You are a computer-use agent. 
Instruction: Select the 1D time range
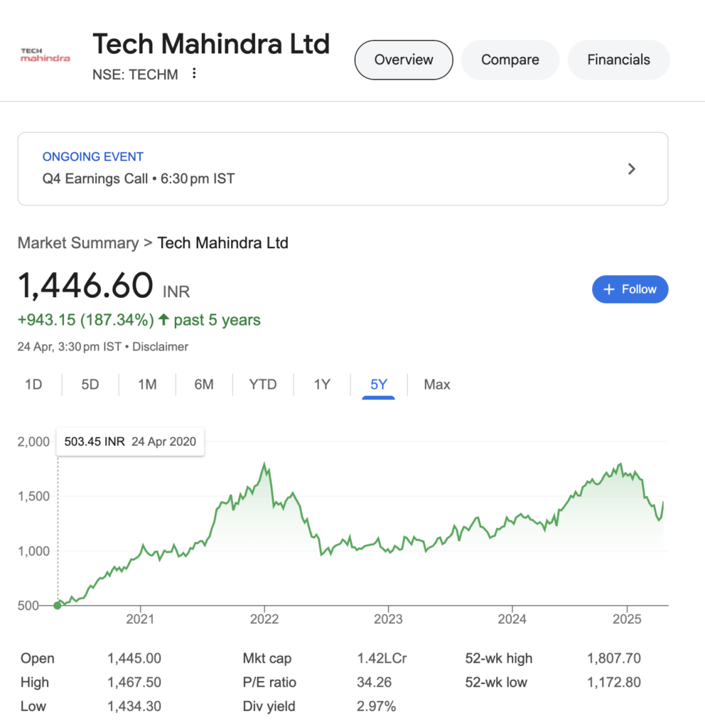point(33,385)
